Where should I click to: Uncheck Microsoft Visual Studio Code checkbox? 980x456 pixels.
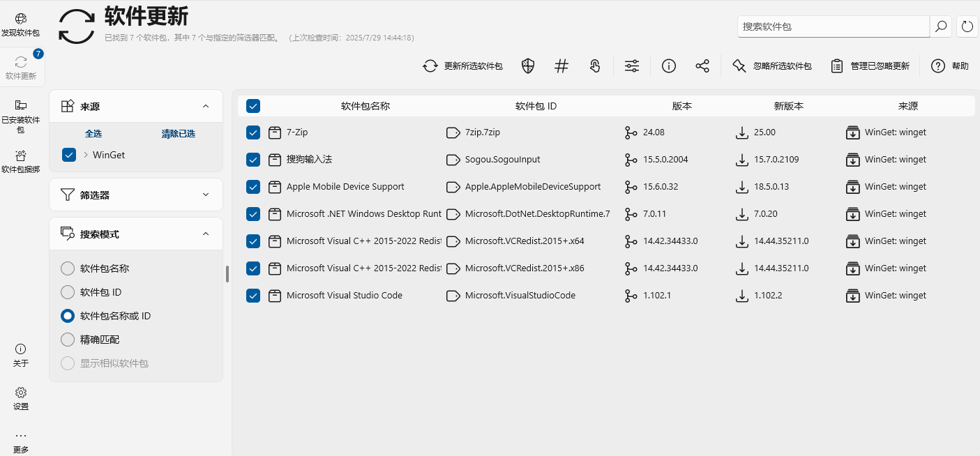point(253,296)
